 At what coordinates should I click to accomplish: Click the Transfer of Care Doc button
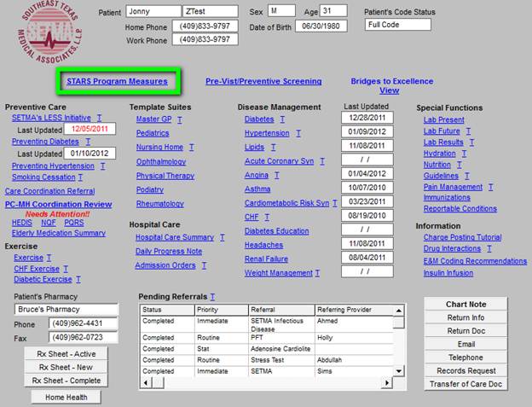click(465, 384)
